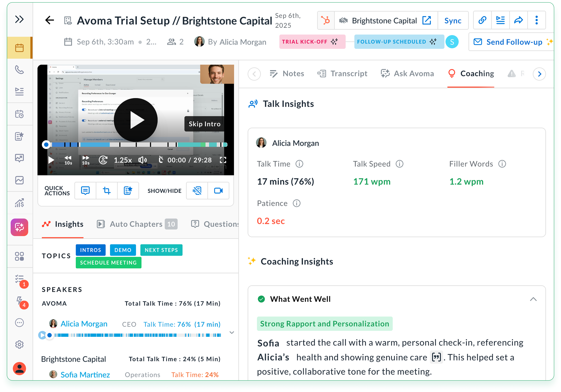This screenshot has height=392, width=561.
Task: Click the small play icon in video controls
Action: click(x=51, y=160)
